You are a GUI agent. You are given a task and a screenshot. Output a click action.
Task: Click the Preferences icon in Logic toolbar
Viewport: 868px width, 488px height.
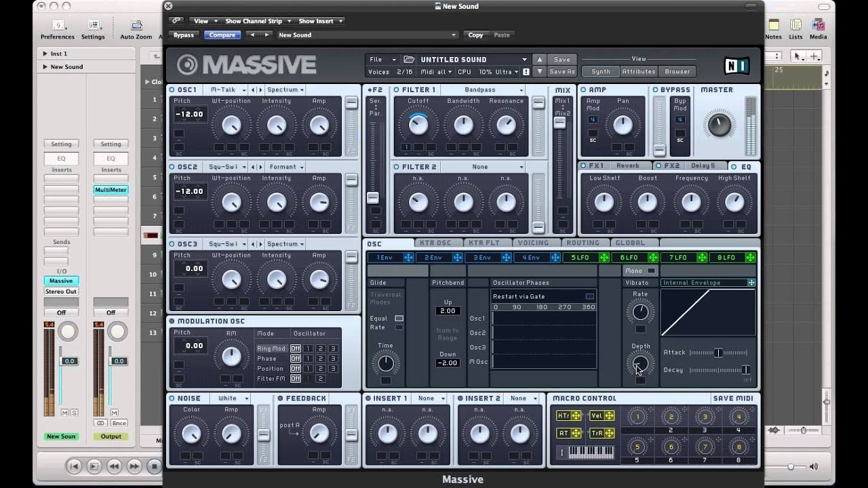point(58,25)
